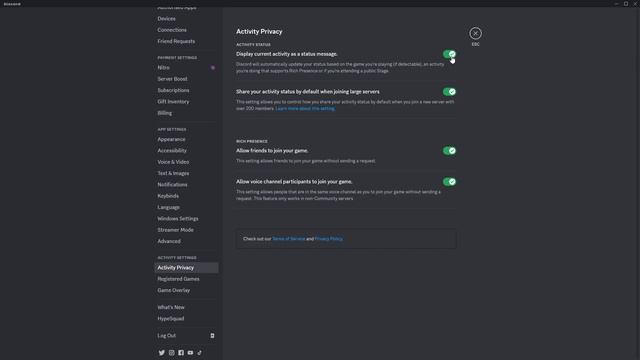Viewport: 640px width, 360px height.
Task: Open Discord's YouTube channel icon
Action: click(x=190, y=353)
